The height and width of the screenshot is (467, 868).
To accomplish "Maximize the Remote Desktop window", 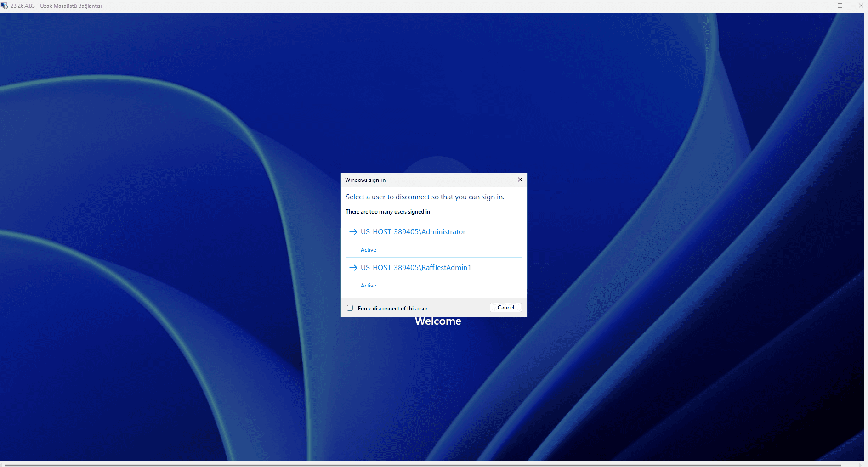I will [x=840, y=6].
